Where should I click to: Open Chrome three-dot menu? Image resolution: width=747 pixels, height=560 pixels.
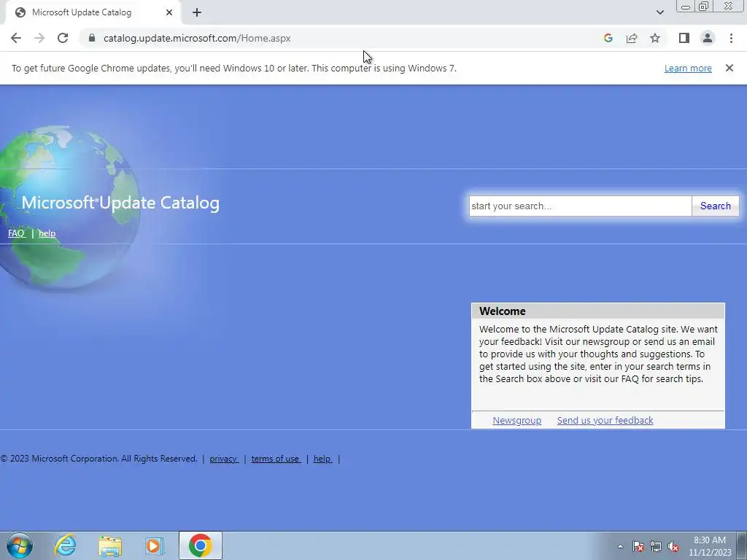(x=731, y=38)
